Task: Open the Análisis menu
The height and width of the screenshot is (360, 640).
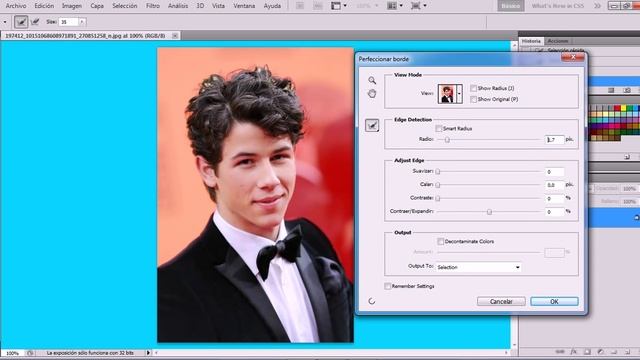Action: click(x=178, y=6)
